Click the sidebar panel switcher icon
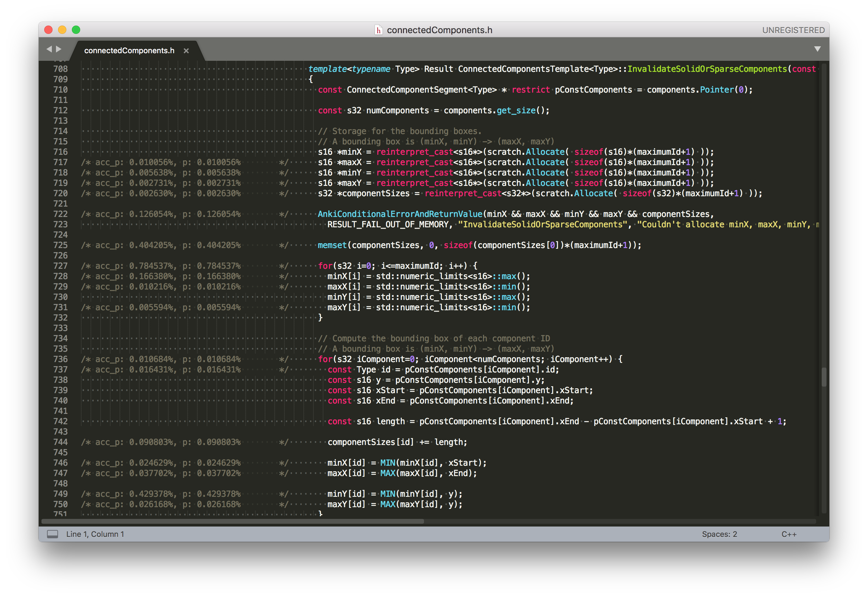This screenshot has width=868, height=597. [53, 534]
